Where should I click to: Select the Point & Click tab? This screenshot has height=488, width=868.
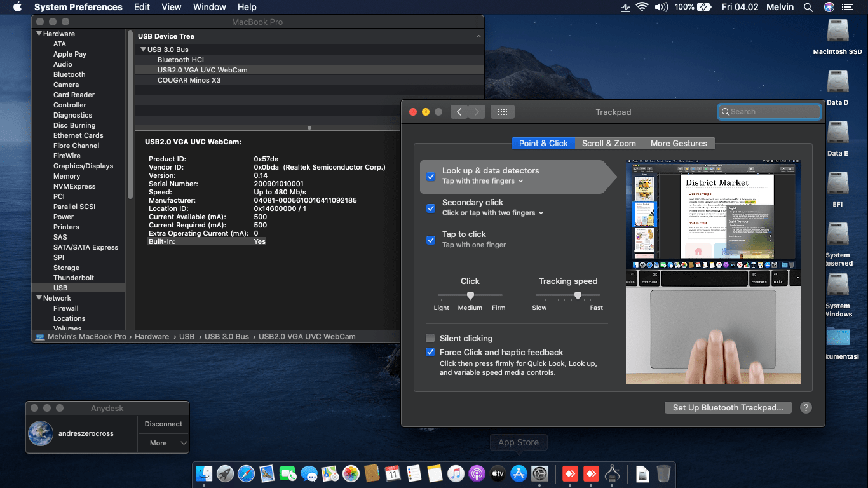[543, 143]
